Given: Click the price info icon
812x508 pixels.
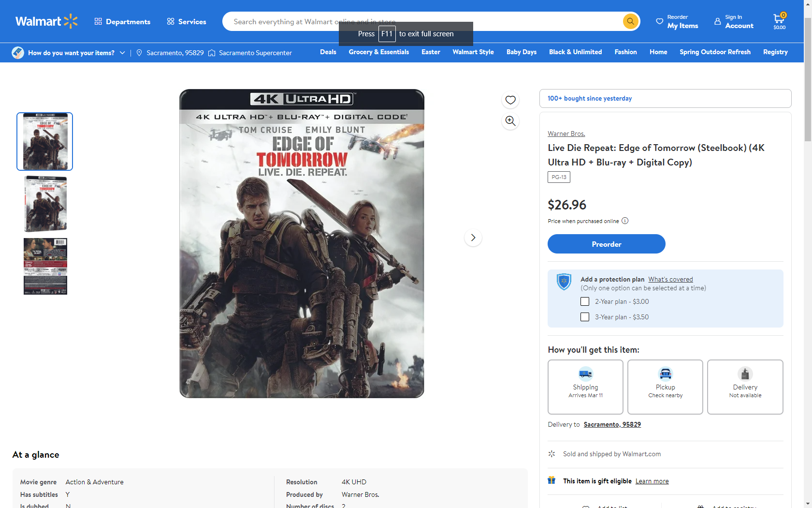Looking at the screenshot, I should (625, 221).
